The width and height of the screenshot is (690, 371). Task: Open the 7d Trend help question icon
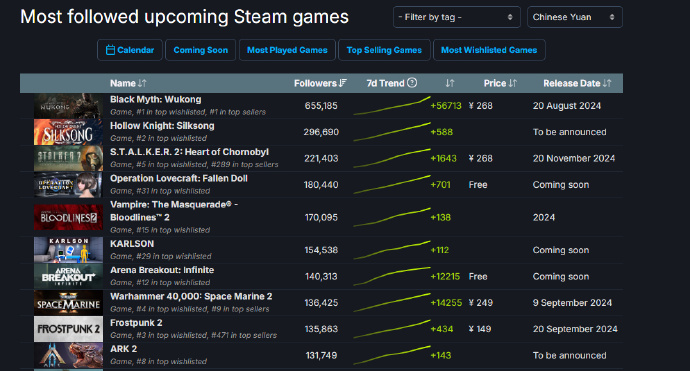click(x=412, y=83)
